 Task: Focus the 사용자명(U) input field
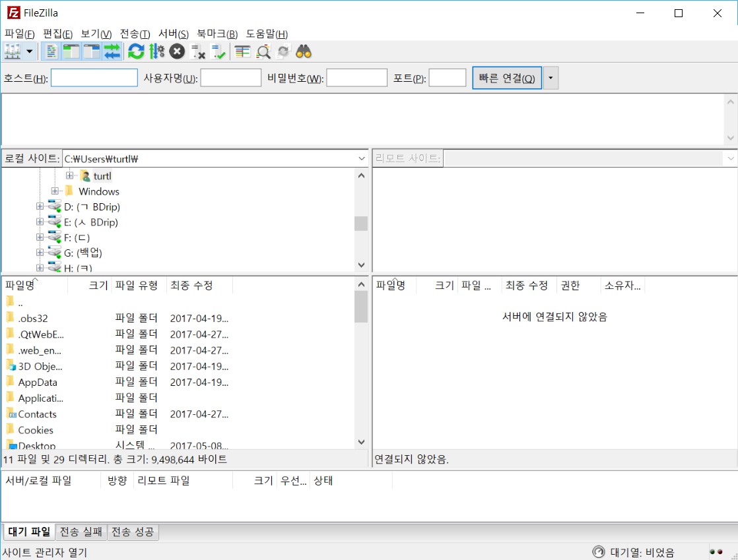coord(230,78)
